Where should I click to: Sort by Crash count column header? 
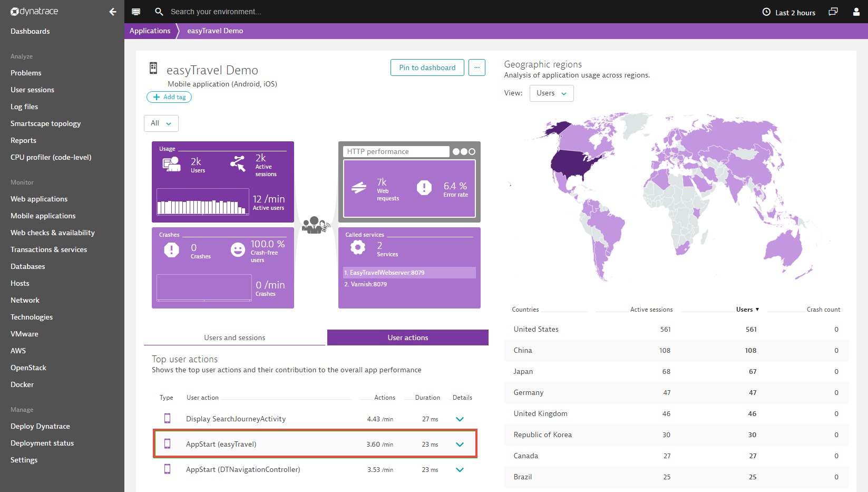point(823,310)
